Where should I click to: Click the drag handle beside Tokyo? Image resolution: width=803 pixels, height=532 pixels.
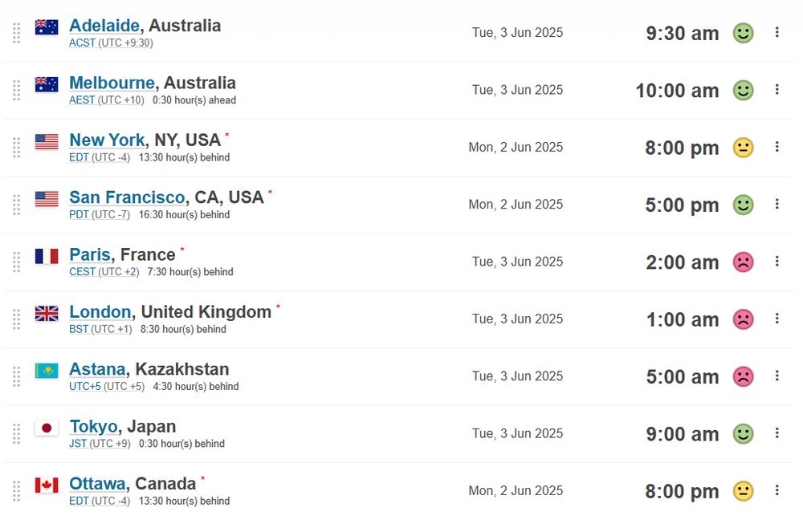(x=16, y=434)
